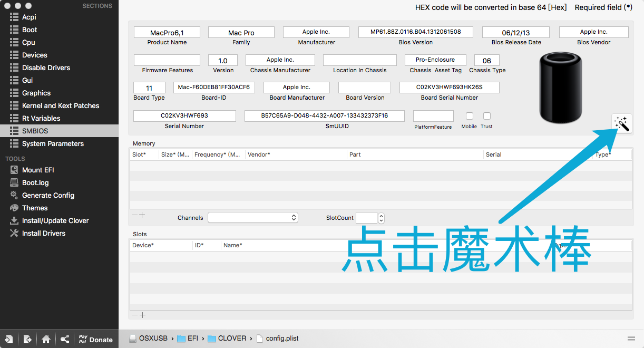Screen dimensions: 644x348
Task: Click the share icon in bottom toolbar
Action: click(x=64, y=340)
